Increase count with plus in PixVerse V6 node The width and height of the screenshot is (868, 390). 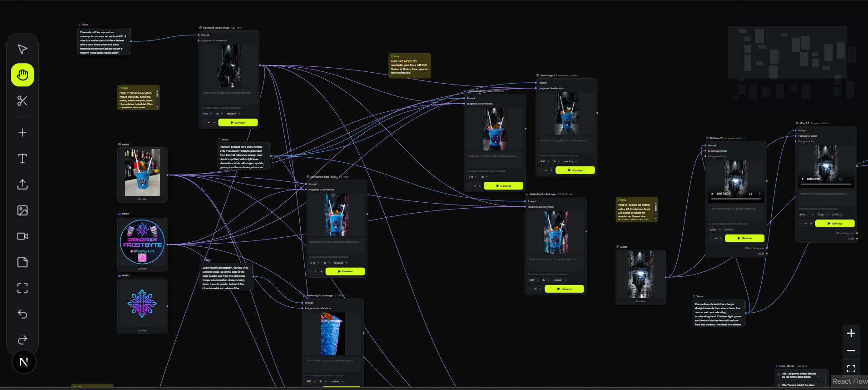(x=721, y=238)
